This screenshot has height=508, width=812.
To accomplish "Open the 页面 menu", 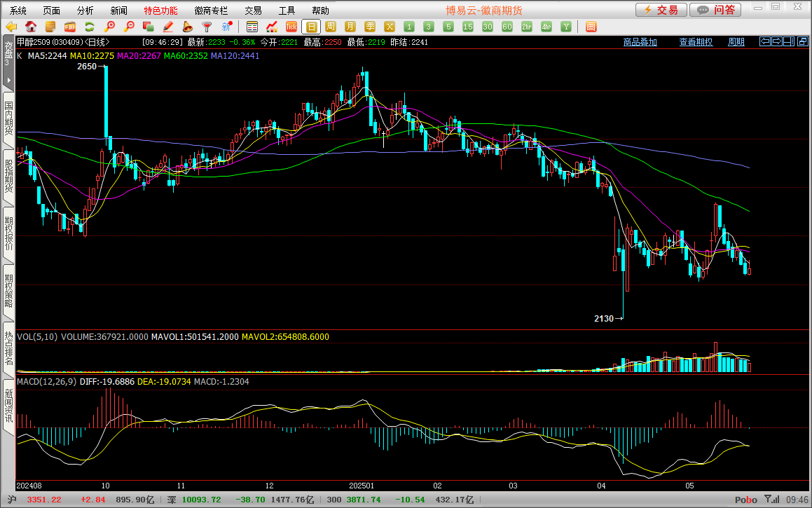I will [52, 11].
